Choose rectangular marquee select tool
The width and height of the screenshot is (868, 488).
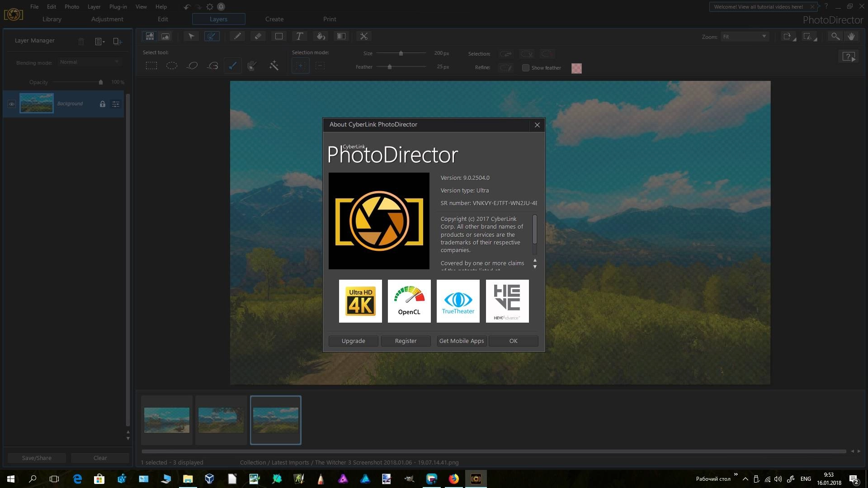[151, 66]
